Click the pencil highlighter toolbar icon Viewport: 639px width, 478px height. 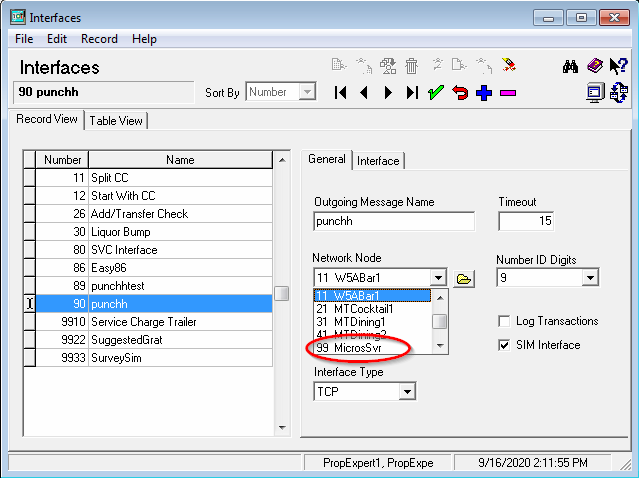tap(508, 65)
